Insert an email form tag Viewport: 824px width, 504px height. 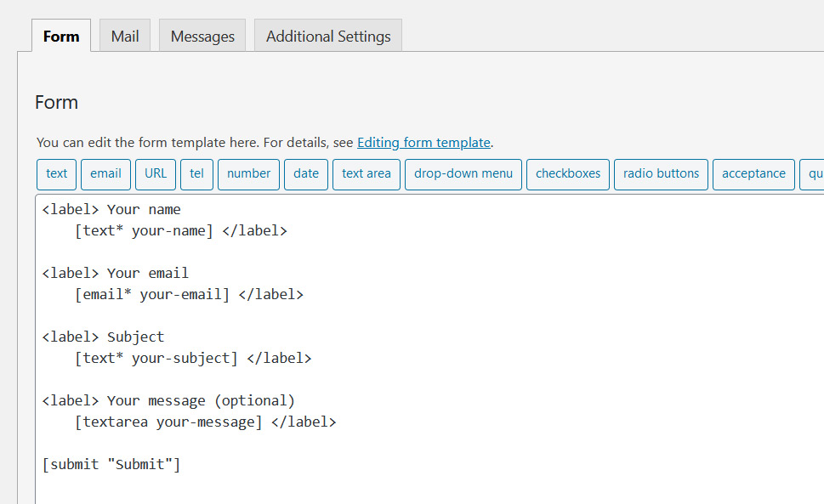pos(105,174)
